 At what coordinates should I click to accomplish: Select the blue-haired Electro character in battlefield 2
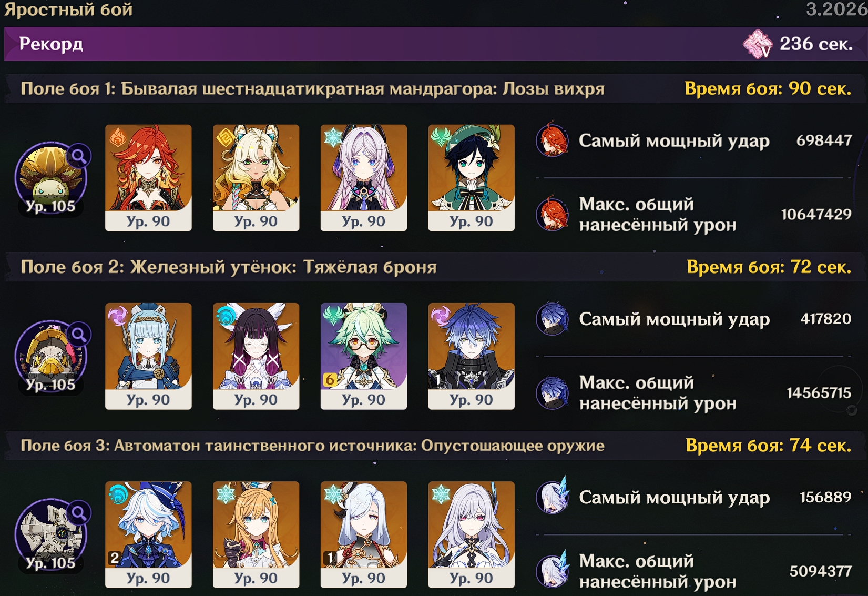(x=472, y=356)
